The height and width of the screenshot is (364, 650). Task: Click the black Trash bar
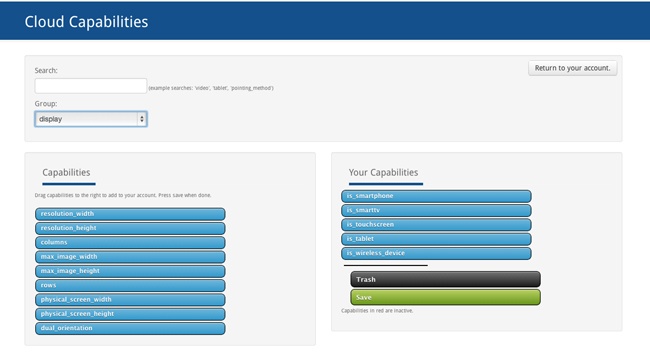click(445, 279)
